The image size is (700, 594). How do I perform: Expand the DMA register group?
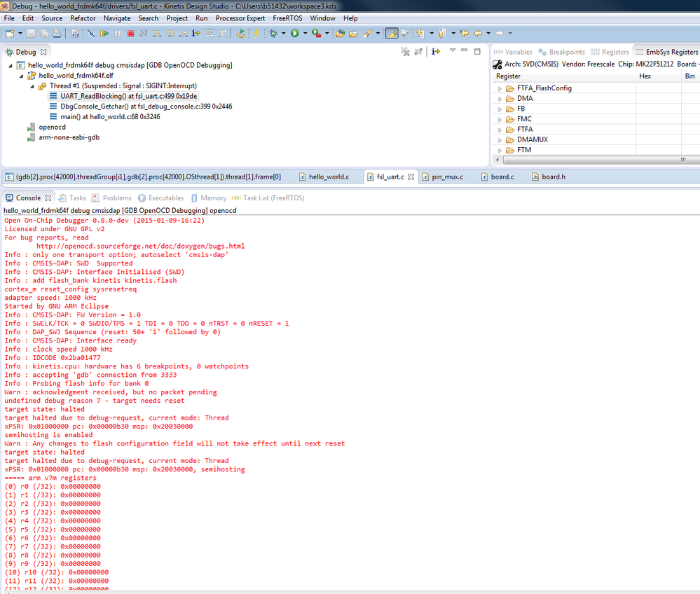point(500,99)
